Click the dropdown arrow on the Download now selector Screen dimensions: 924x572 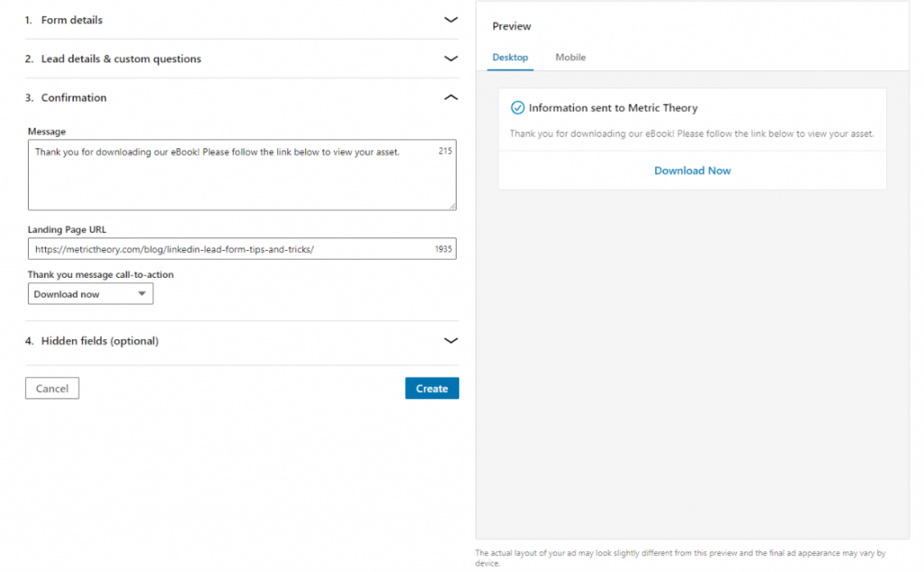point(142,293)
